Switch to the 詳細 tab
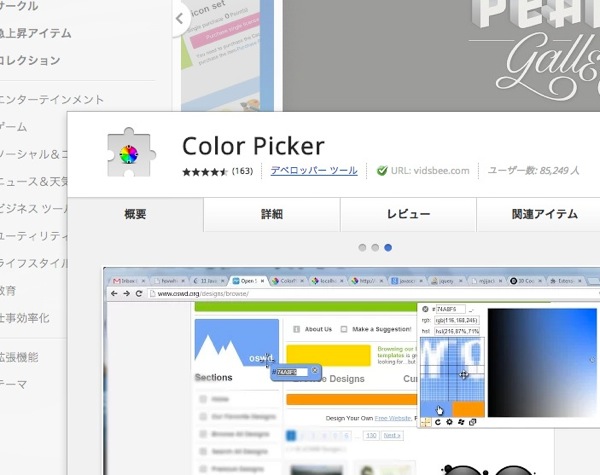The image size is (600, 475). [272, 214]
